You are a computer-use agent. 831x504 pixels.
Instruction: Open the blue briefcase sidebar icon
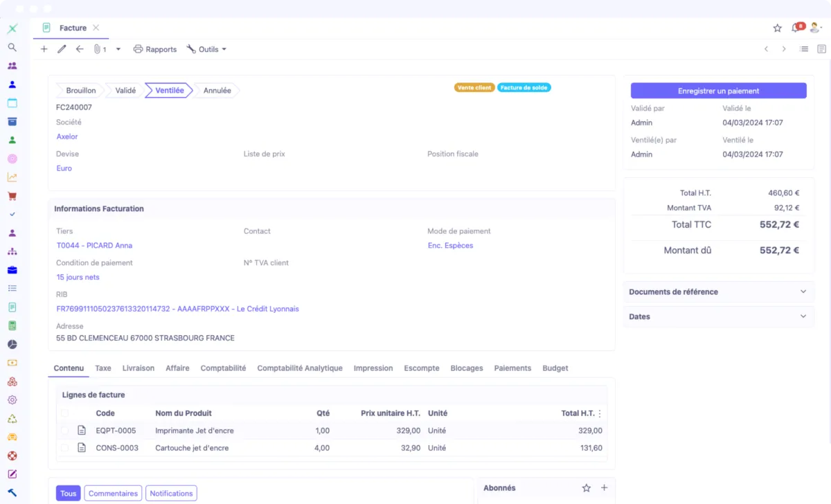[x=12, y=270]
